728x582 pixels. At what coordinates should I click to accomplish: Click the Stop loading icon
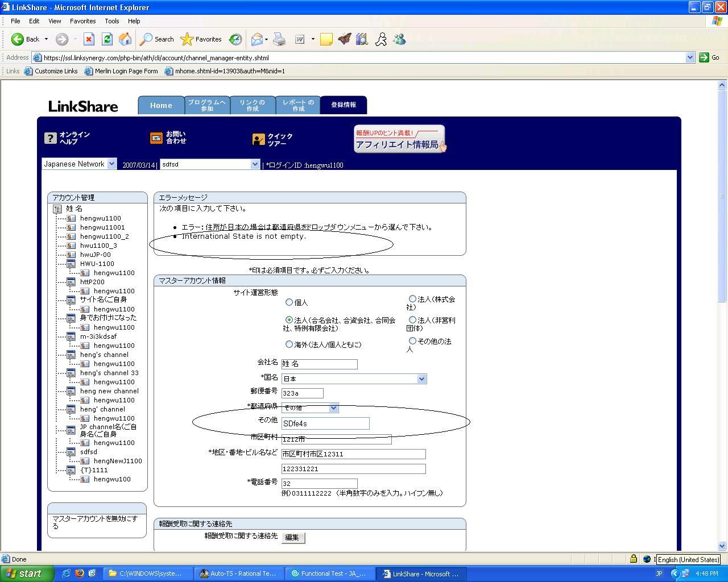click(x=89, y=39)
